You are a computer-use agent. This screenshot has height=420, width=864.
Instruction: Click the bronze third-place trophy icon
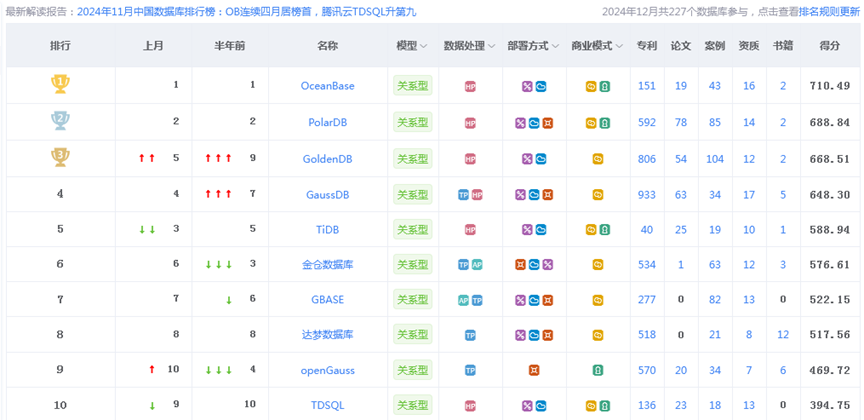pos(60,158)
